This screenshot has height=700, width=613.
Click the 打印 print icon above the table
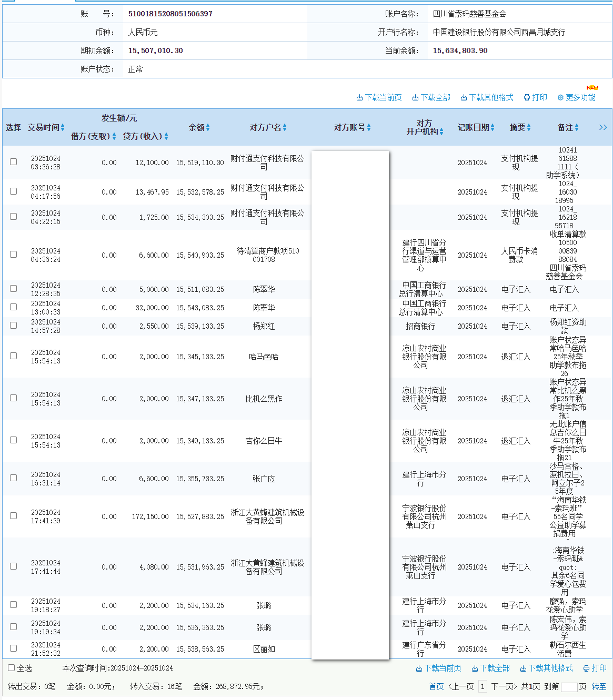[526, 97]
